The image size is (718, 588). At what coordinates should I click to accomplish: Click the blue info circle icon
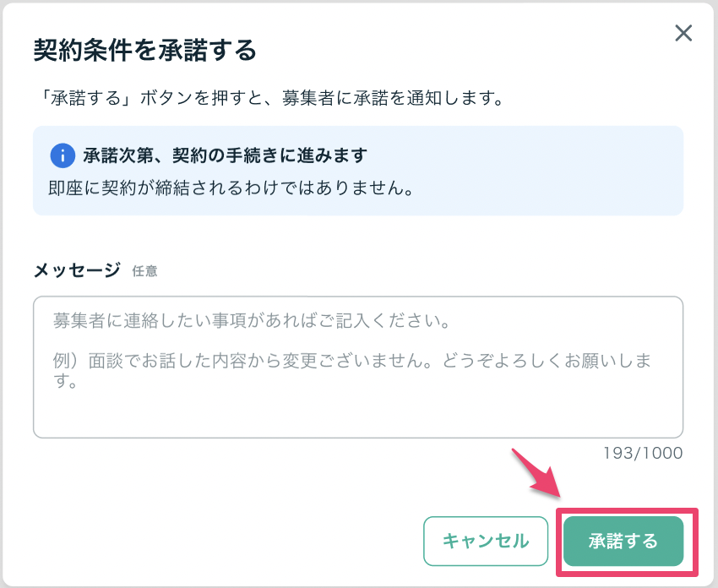[63, 155]
